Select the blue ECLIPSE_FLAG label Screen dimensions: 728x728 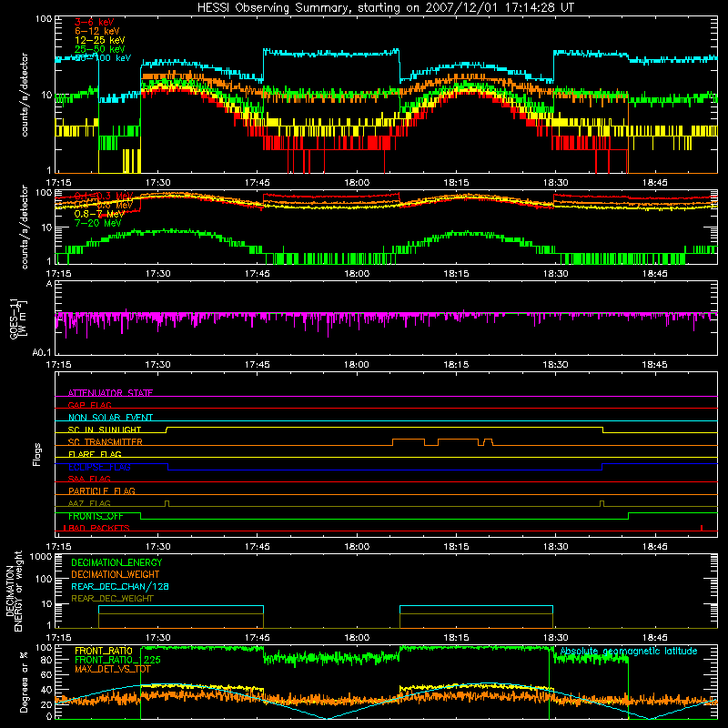99,467
